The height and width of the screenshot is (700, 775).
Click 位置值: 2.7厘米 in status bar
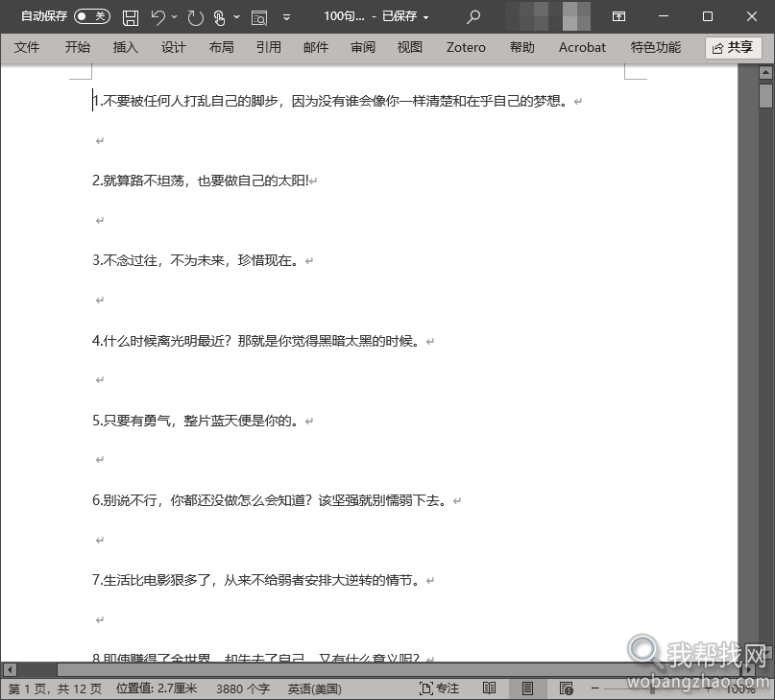click(x=157, y=688)
